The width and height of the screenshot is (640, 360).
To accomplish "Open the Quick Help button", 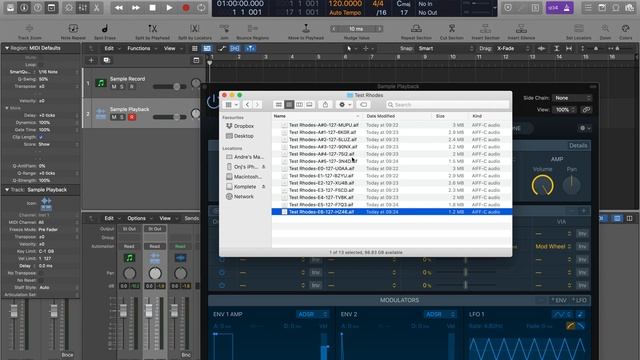I will [38, 8].
